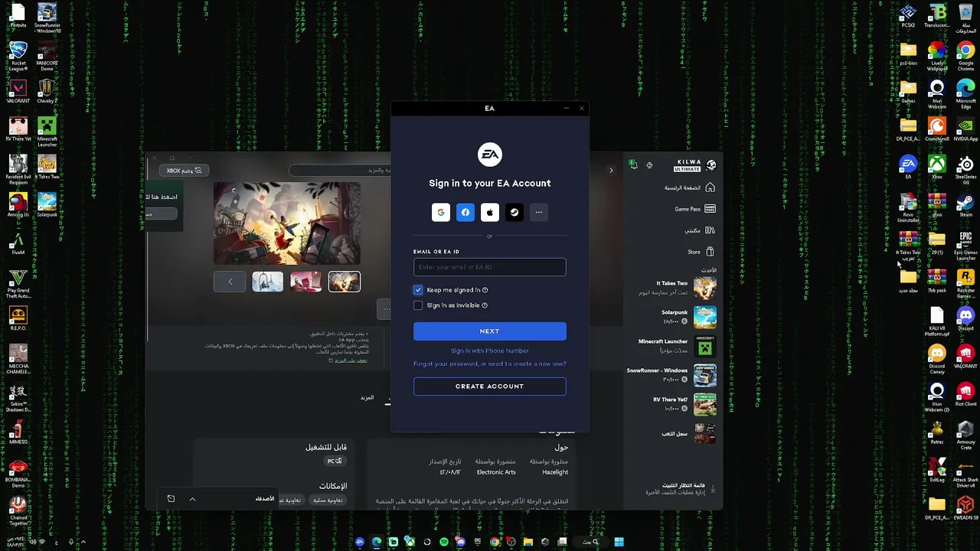Open Discord desktop shortcut
The height and width of the screenshot is (551, 980).
(965, 318)
